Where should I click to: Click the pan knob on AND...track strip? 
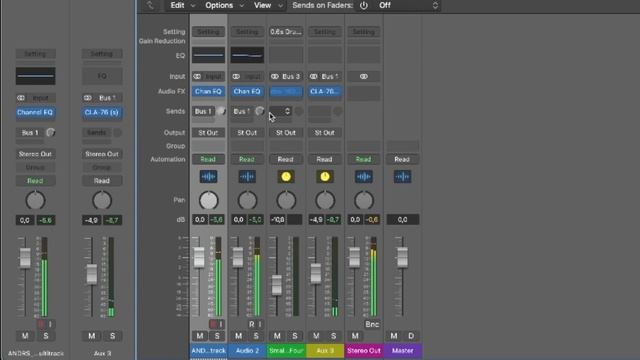pyautogui.click(x=209, y=200)
